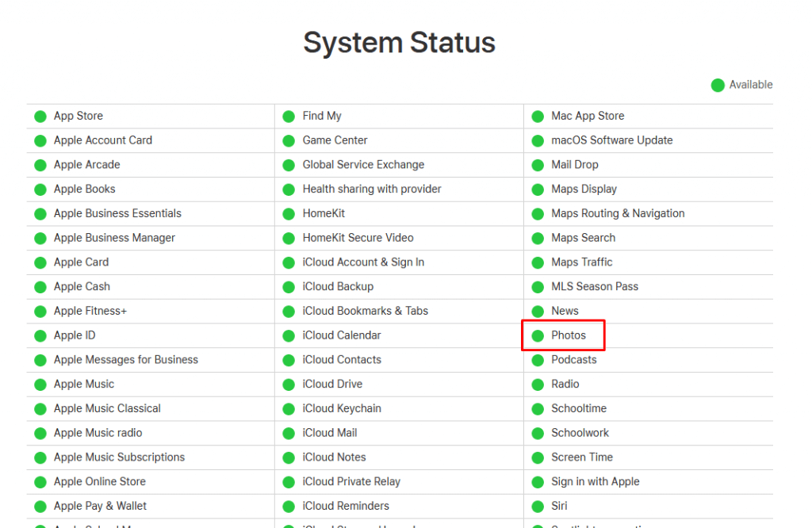Screen dimensions: 812x528
Task: Click the Podcasts label
Action: [574, 359]
